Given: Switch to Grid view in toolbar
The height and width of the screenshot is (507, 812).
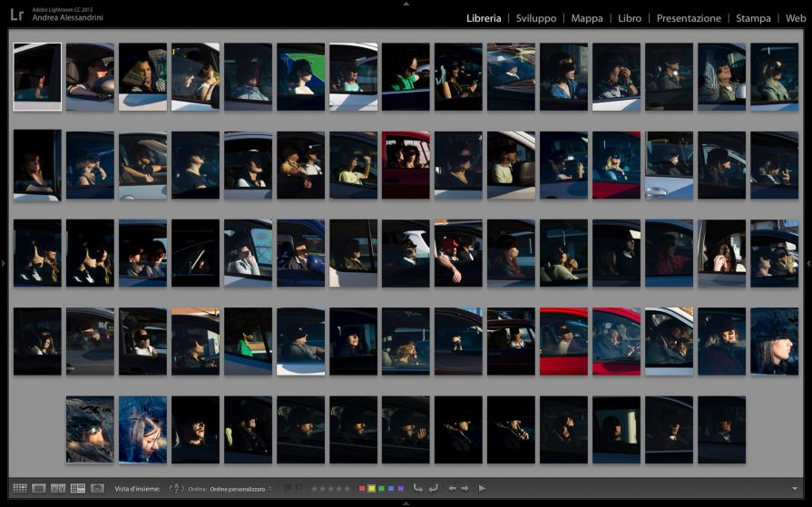Looking at the screenshot, I should 19,488.
